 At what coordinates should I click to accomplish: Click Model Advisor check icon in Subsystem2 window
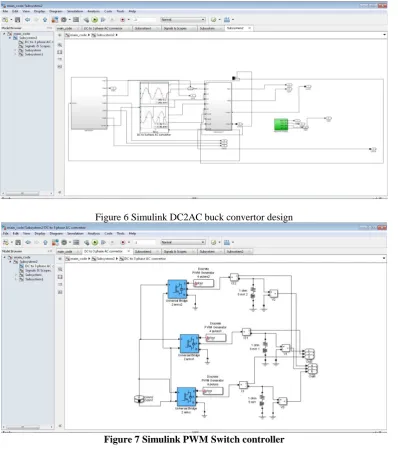pos(213,20)
